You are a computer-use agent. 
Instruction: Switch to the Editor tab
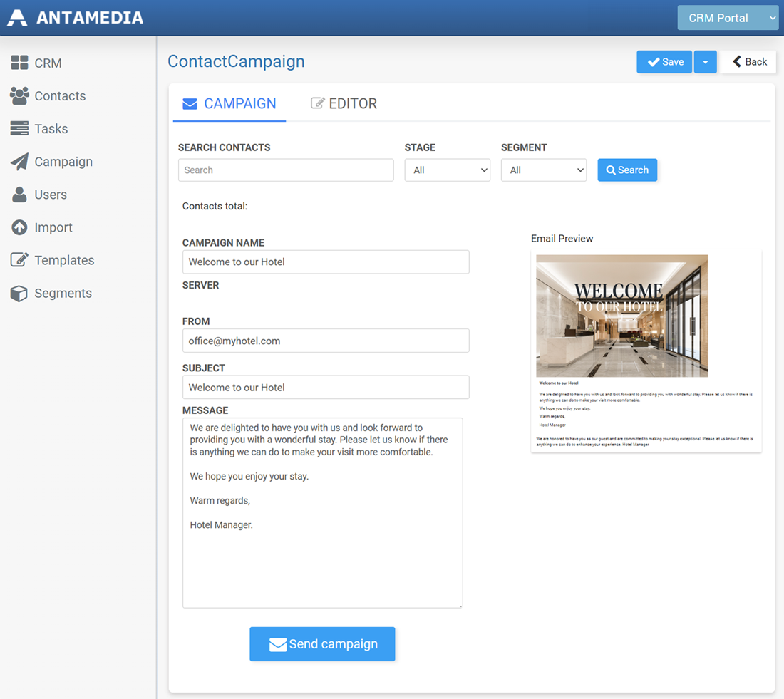coord(344,103)
